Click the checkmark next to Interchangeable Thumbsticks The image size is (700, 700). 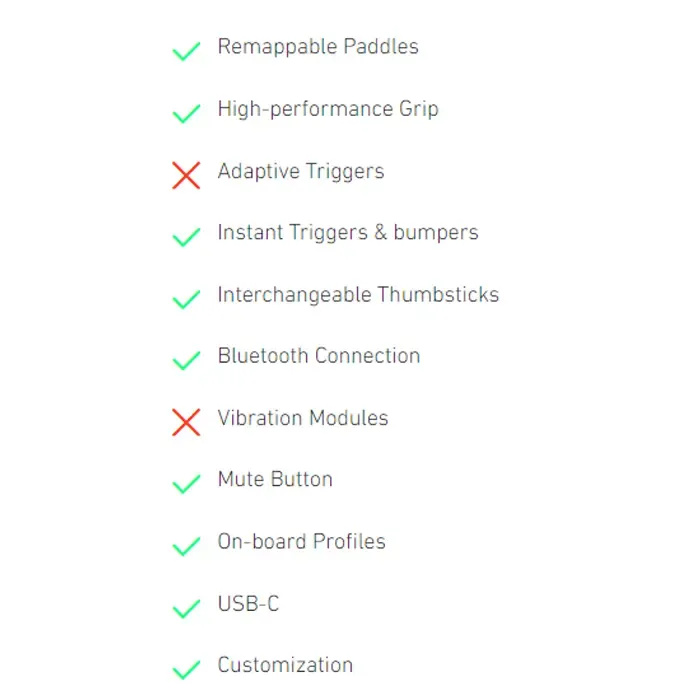pyautogui.click(x=186, y=299)
